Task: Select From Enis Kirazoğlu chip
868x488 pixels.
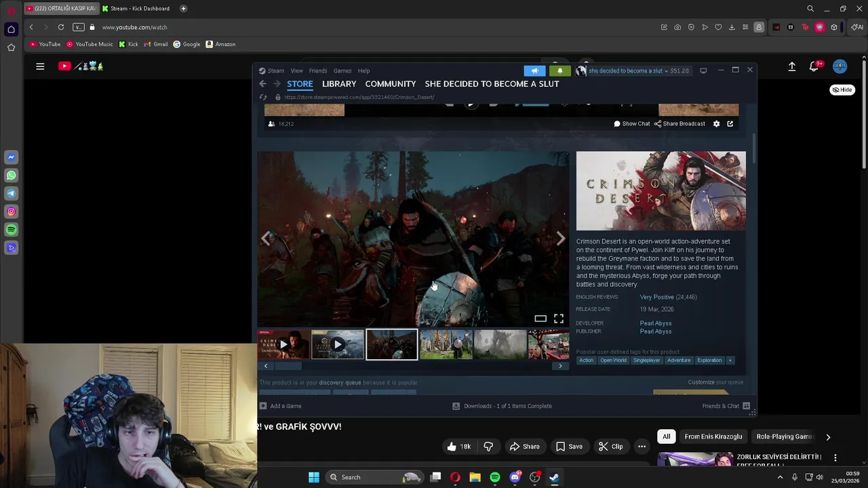Action: [x=713, y=436]
